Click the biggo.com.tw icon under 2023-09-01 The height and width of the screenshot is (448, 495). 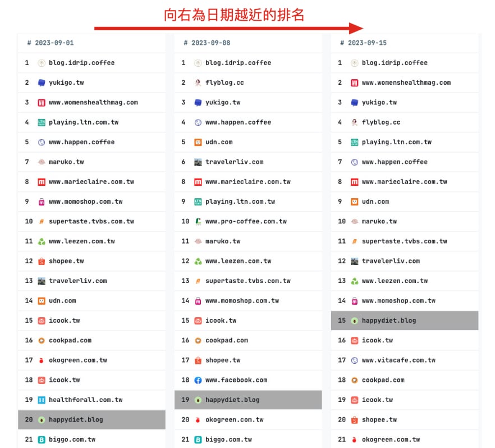click(42, 440)
